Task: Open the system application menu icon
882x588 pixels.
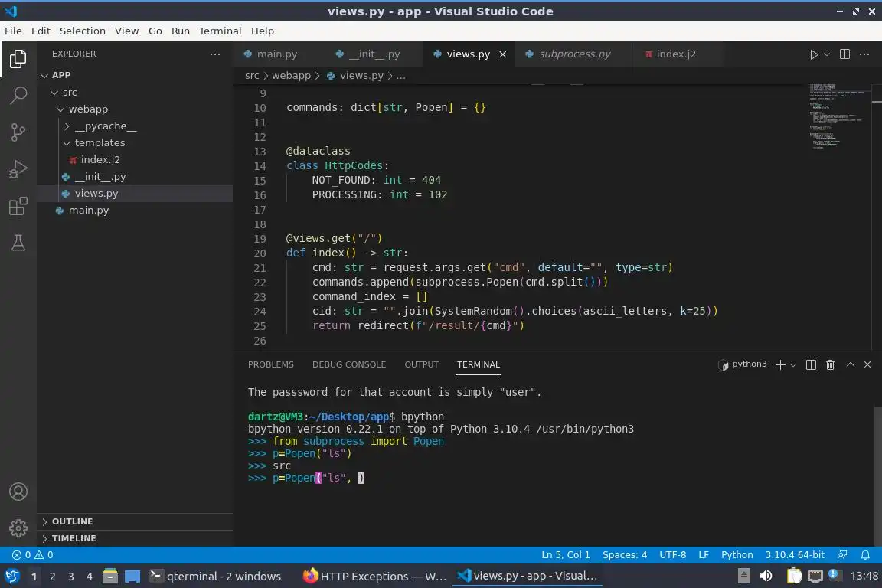Action: click(x=11, y=576)
